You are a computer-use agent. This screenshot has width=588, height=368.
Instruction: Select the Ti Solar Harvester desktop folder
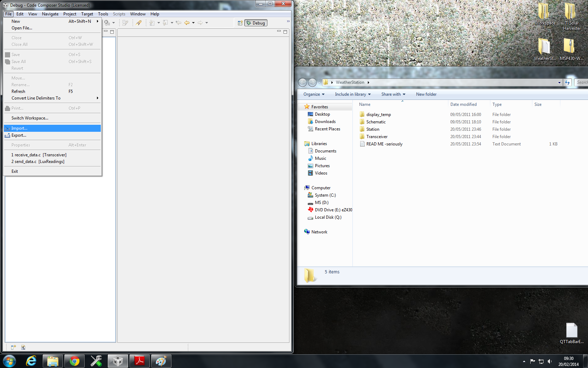[572, 16]
